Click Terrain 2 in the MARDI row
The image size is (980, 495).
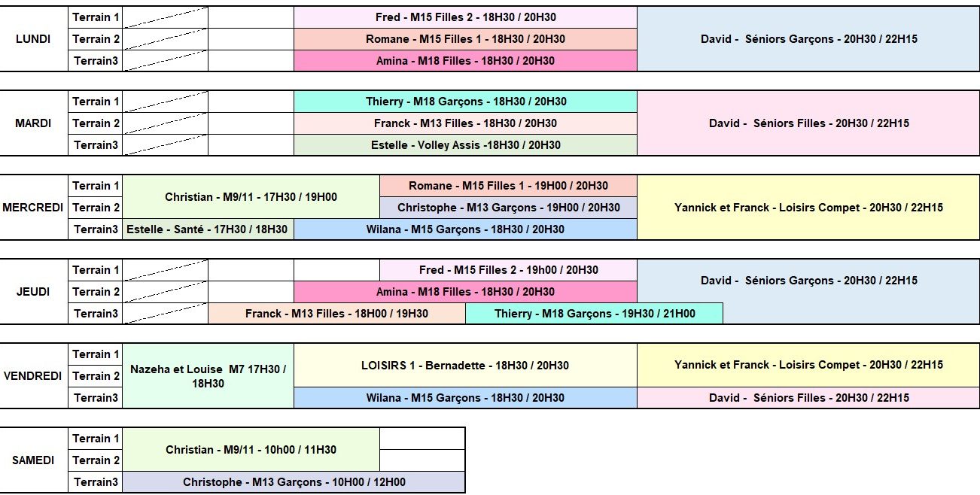tap(96, 123)
